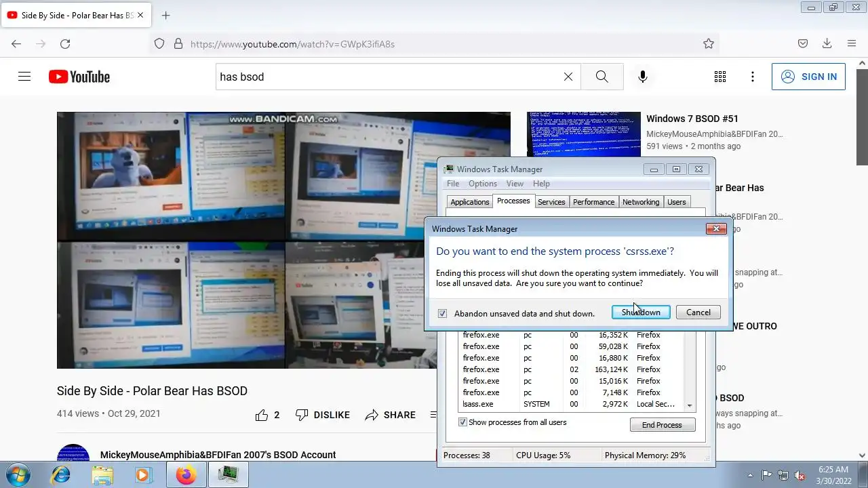Open Action Center flag in the tray

coord(767,475)
